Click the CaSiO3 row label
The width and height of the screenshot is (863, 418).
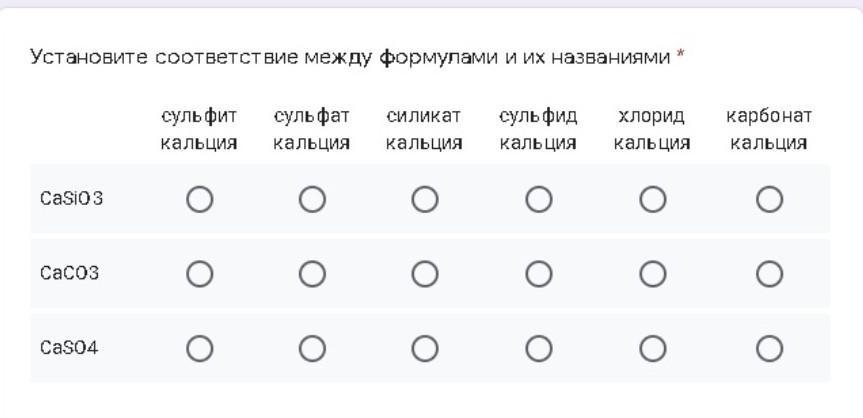tap(71, 199)
